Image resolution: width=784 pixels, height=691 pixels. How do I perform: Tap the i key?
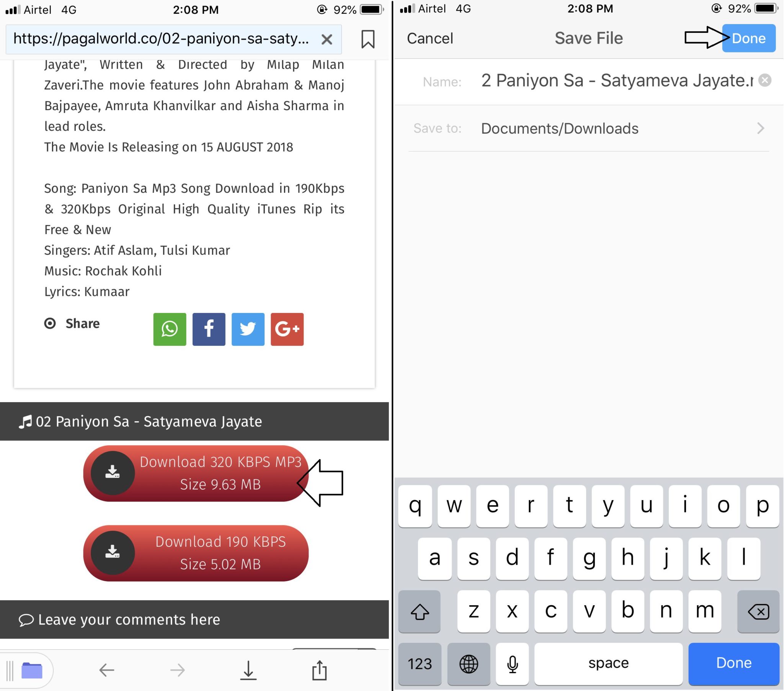coord(685,506)
